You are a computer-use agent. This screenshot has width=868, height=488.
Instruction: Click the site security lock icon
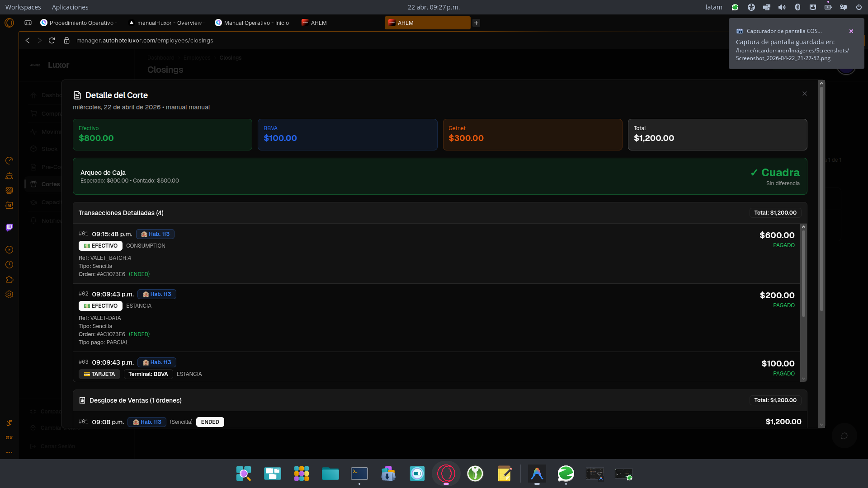66,40
